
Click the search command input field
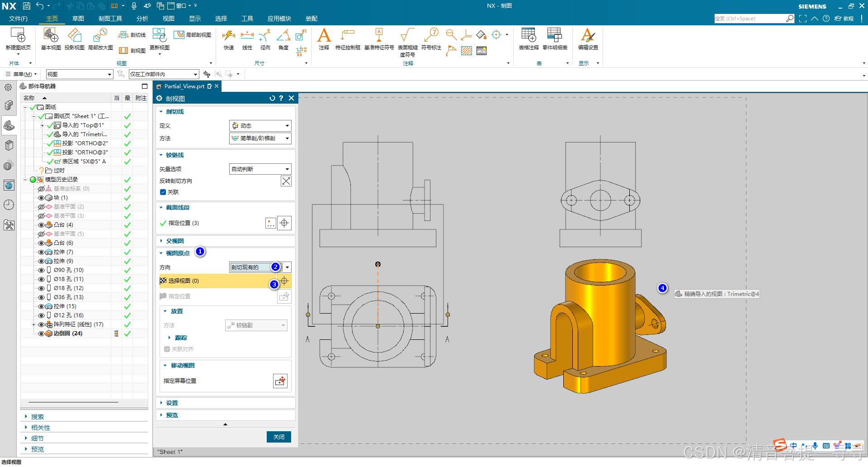(750, 19)
